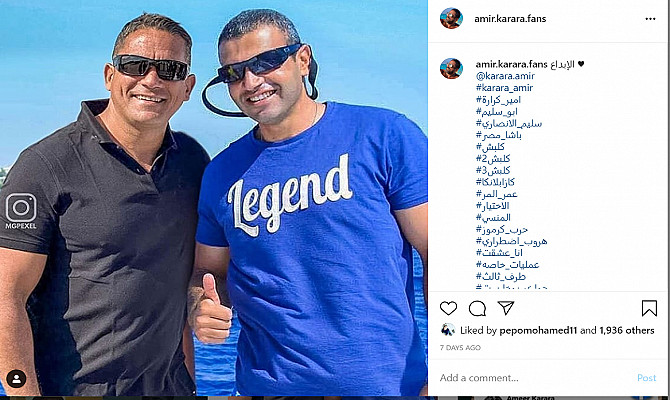Image resolution: width=670 pixels, height=400 pixels.
Task: Show tagged people icon on photo
Action: 16,379
